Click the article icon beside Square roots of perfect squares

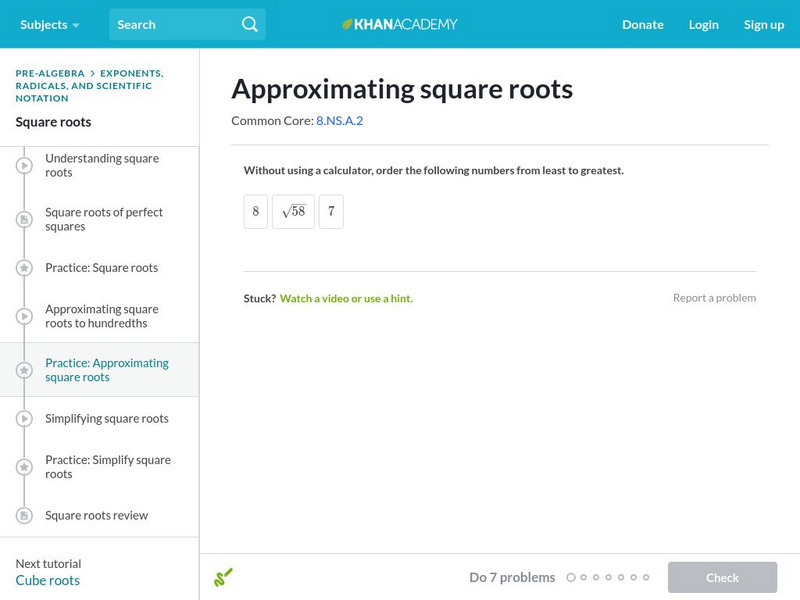24,219
